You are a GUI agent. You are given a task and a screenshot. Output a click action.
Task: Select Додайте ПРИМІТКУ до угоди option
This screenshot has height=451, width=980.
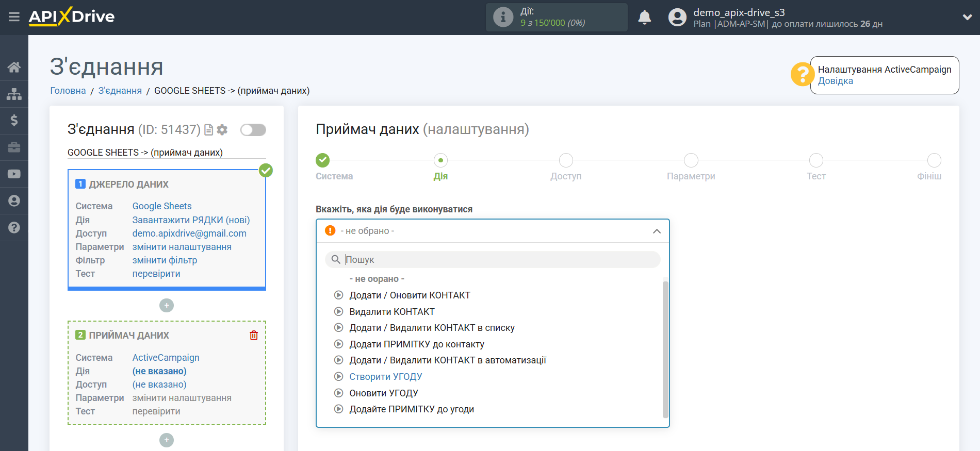412,409
